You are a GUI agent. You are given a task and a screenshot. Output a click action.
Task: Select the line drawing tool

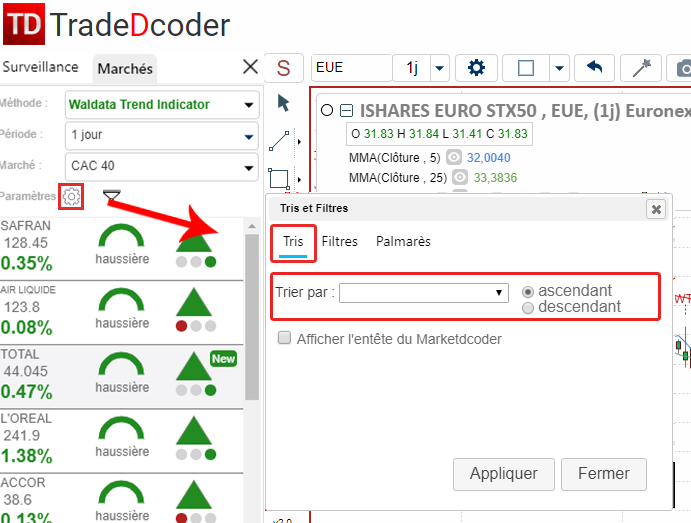tap(279, 141)
